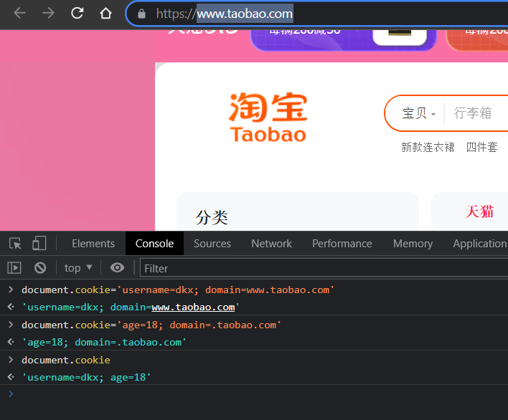This screenshot has width=508, height=420.
Task: Click the console Filter field
Action: pos(324,268)
